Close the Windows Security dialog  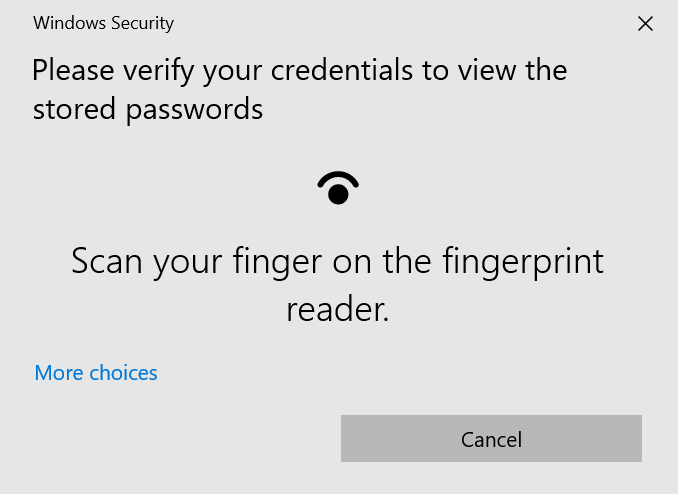click(x=645, y=24)
